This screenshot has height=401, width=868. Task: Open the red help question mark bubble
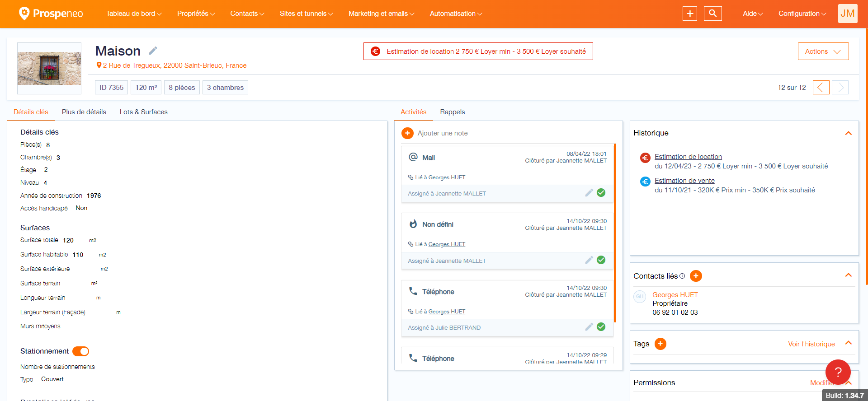click(838, 372)
